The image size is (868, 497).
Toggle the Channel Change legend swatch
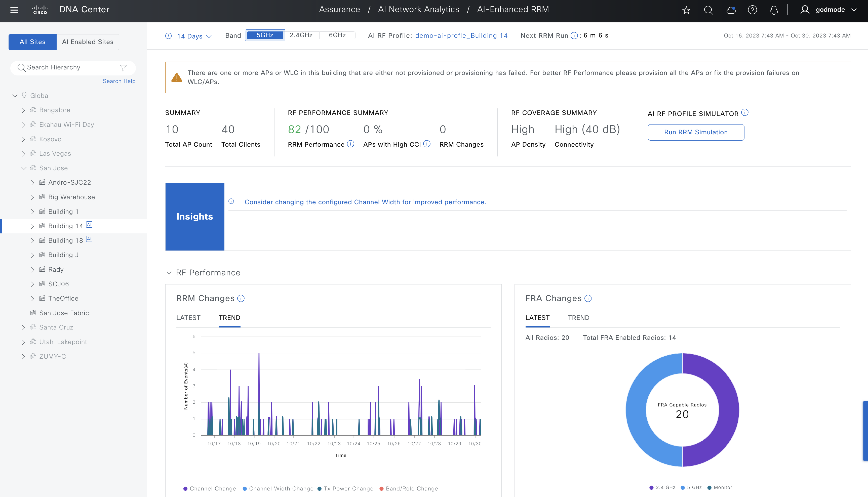(185, 489)
